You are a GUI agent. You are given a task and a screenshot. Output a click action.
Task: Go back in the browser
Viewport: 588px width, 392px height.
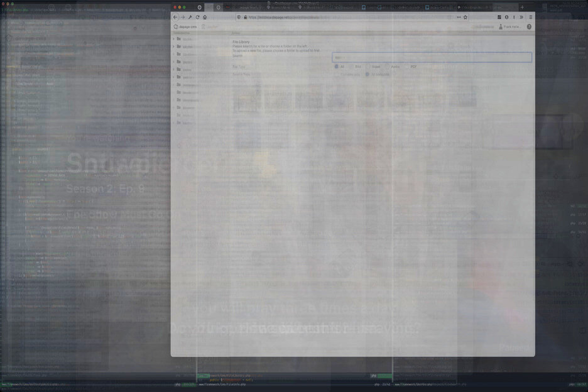click(x=175, y=17)
